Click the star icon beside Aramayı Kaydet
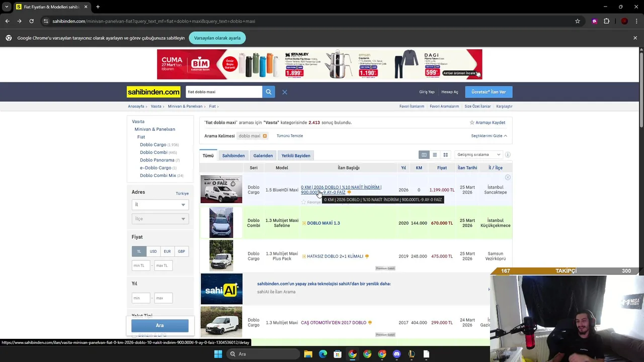Viewport: 644px width, 362px height. point(472,123)
